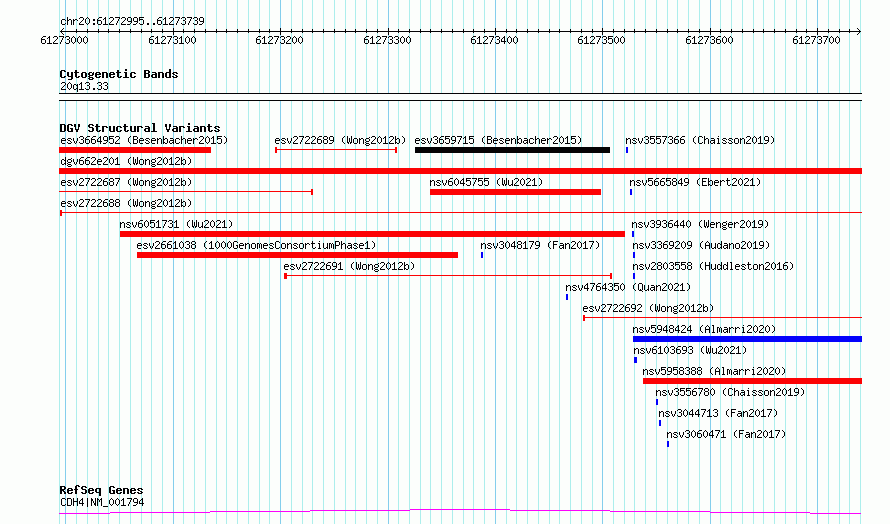Image resolution: width=890 pixels, height=524 pixels.
Task: Select esv2722692 (Wong2012b) variant label
Action: click(648, 308)
